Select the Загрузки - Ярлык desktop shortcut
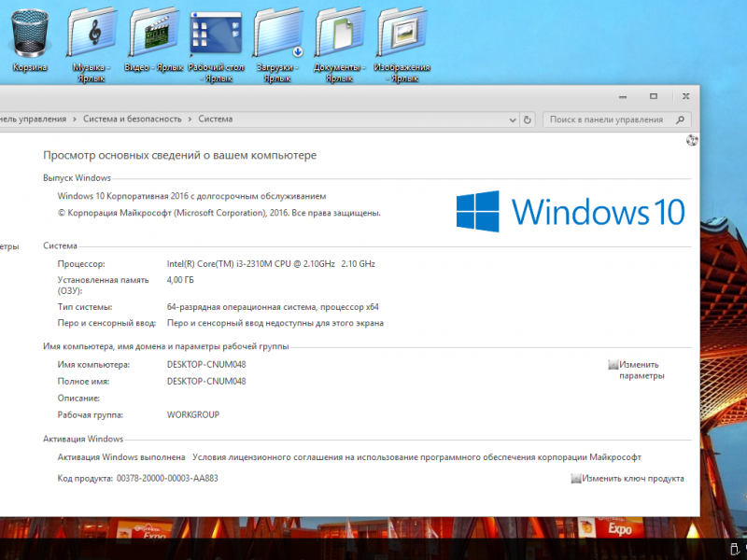 tap(277, 45)
